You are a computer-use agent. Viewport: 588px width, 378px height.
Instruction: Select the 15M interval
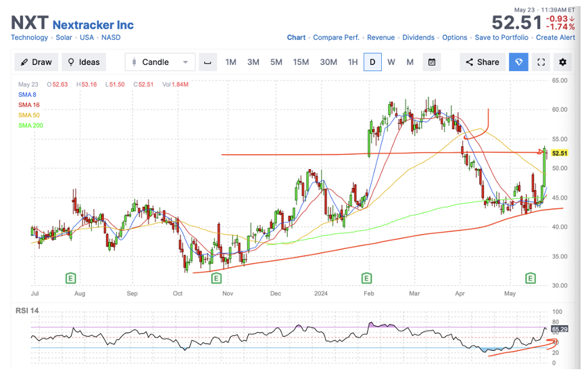301,62
